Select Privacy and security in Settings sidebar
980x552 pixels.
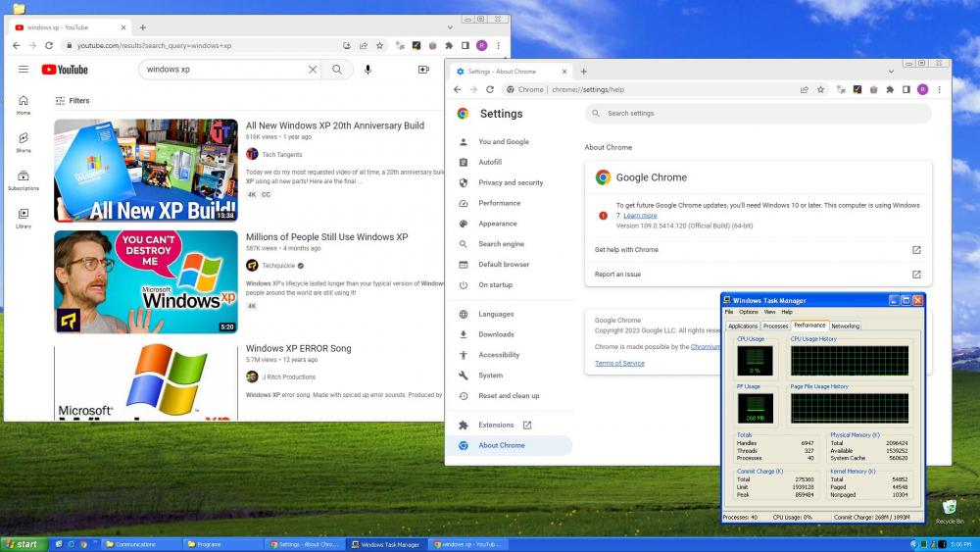[x=511, y=182]
